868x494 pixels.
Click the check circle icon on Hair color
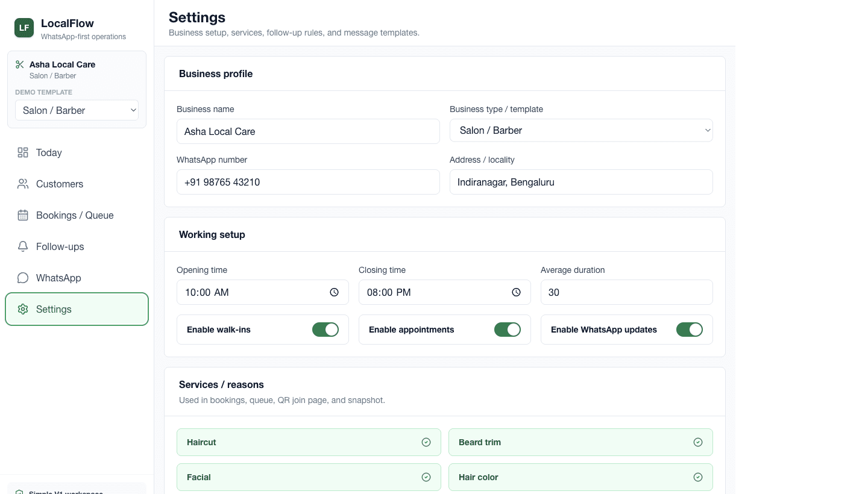point(698,477)
